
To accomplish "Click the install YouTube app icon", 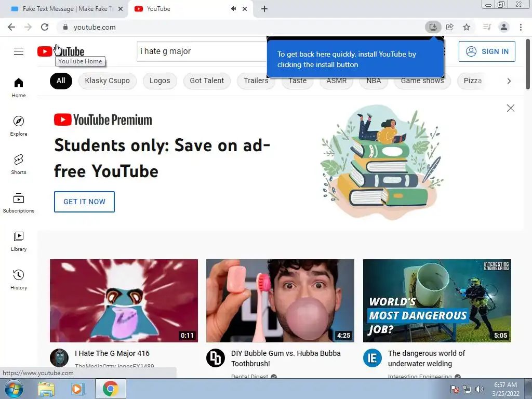I will click(x=433, y=27).
